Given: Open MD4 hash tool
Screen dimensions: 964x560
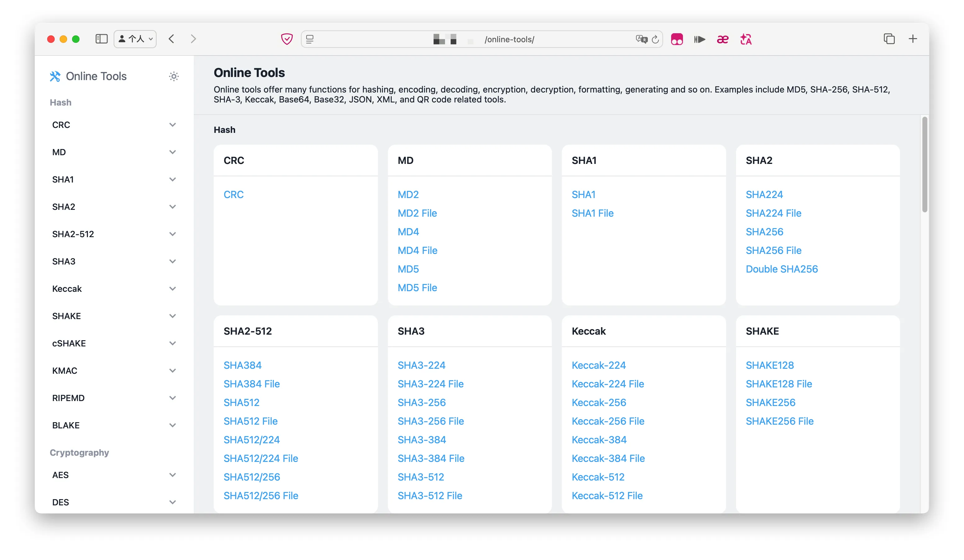Looking at the screenshot, I should click(x=408, y=232).
